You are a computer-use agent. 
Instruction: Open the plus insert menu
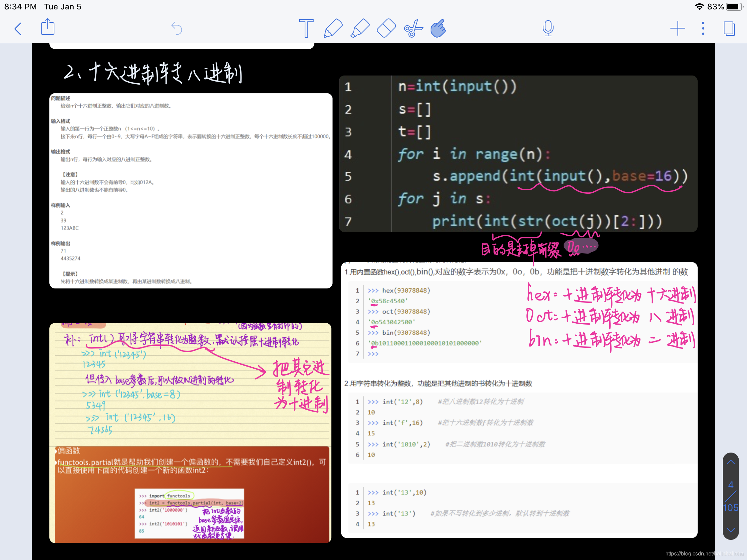click(677, 28)
